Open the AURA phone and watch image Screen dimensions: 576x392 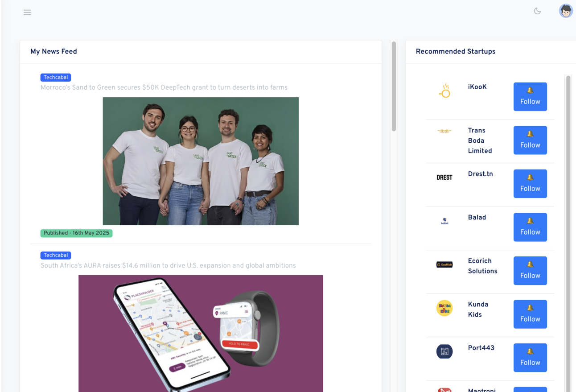[201, 334]
